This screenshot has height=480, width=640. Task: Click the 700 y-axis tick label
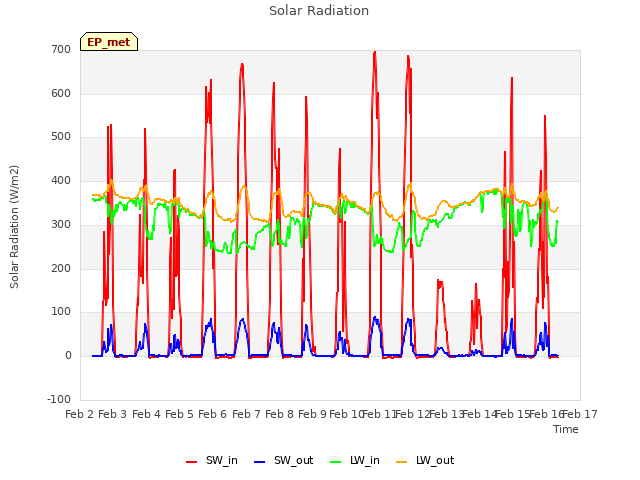[x=61, y=49]
